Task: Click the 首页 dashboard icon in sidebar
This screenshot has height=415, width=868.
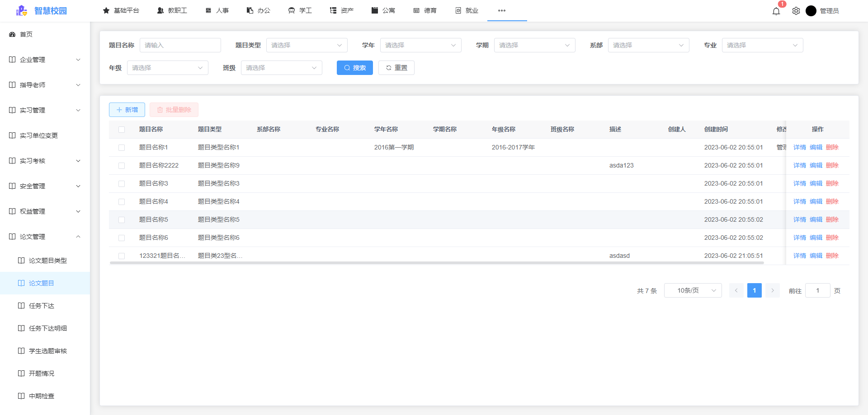Action: coord(12,34)
